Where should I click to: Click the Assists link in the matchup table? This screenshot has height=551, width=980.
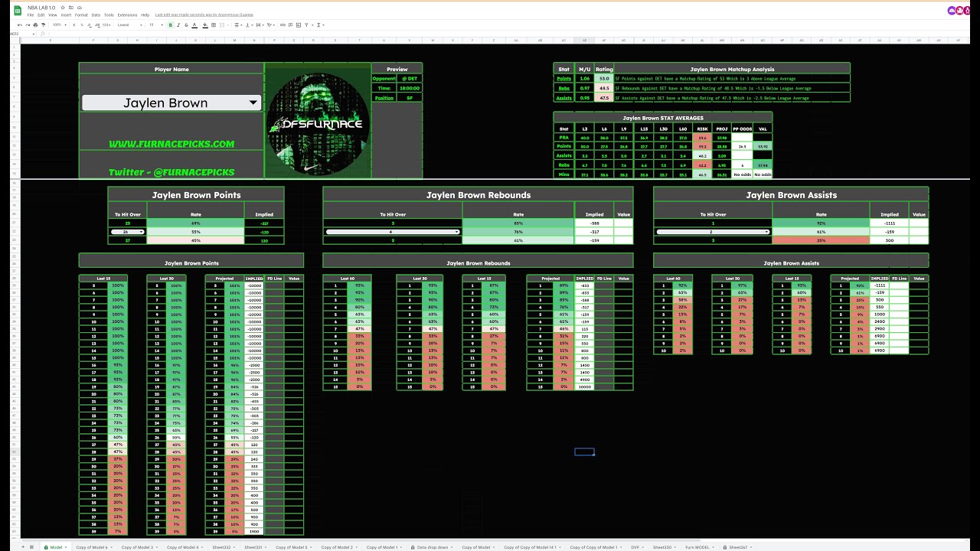(564, 98)
